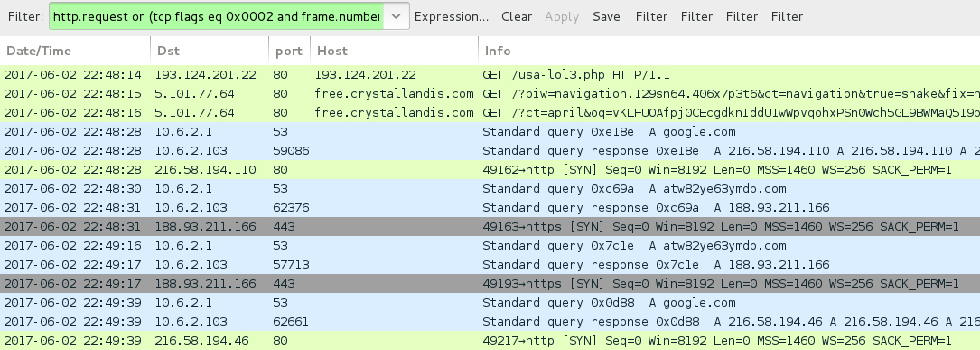
Task: Click the port column header
Action: pos(289,51)
